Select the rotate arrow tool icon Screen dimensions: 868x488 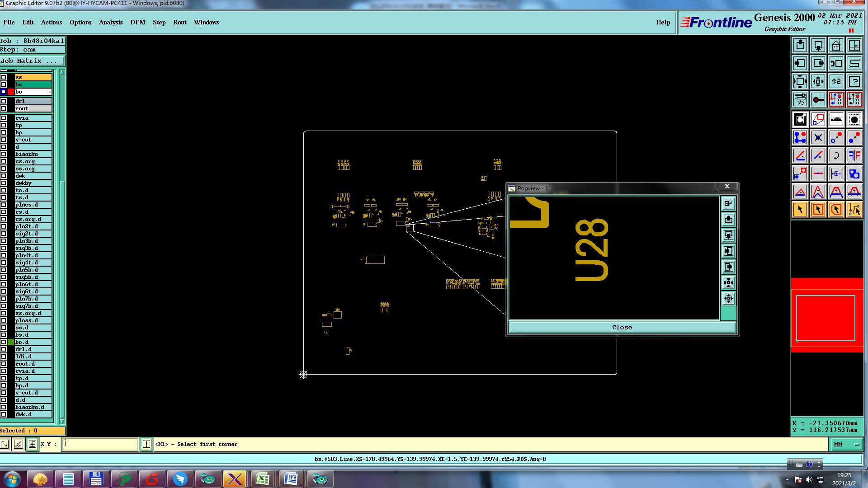pos(836,156)
